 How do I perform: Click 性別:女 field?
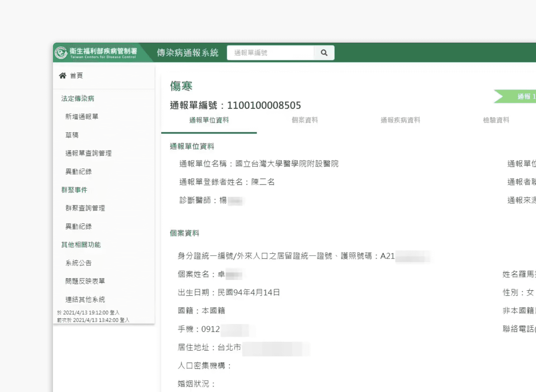tap(518, 293)
